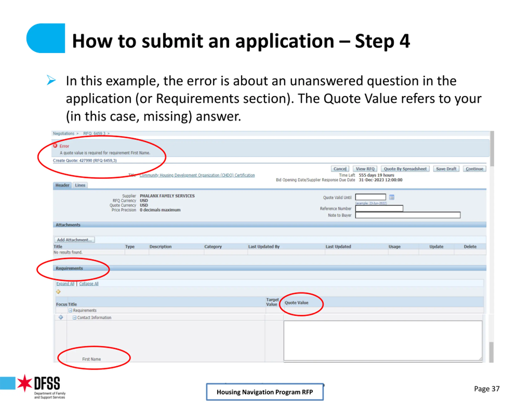Click the Housing Navigation Program RFP box
This screenshot has width=532, height=411.
coord(265,392)
